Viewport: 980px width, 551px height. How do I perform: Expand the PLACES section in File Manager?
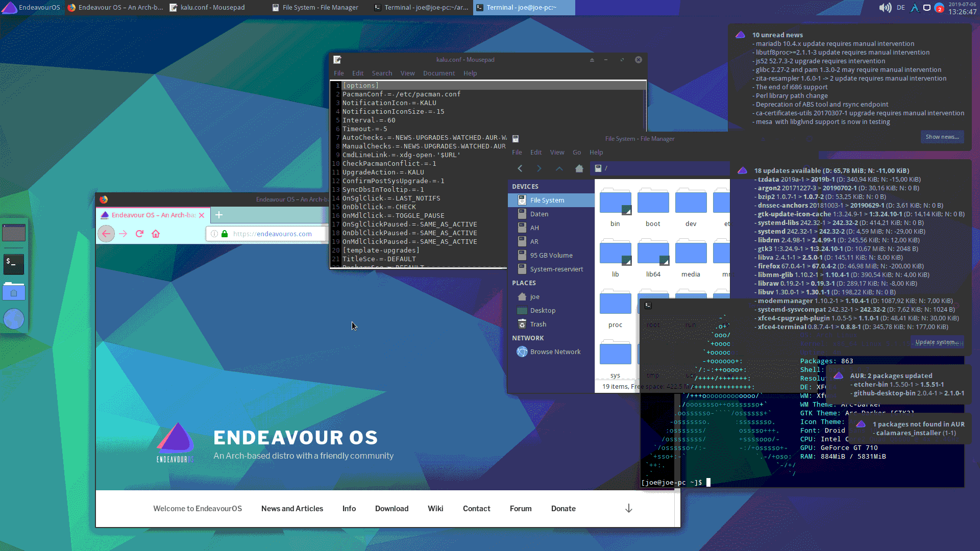click(524, 283)
